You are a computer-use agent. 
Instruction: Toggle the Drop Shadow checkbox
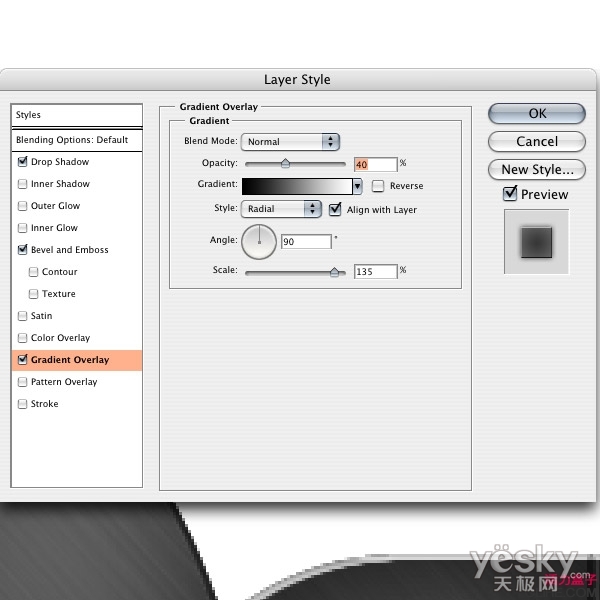[23, 162]
